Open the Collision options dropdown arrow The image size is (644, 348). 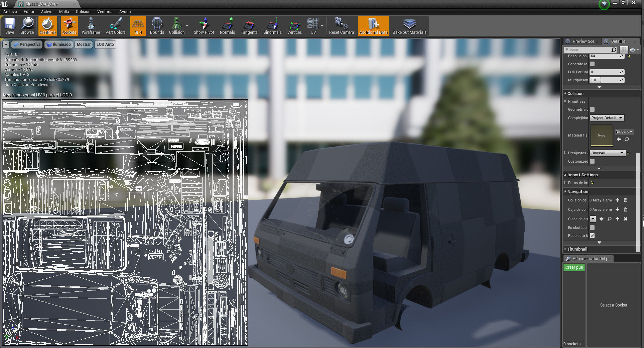coord(187,26)
